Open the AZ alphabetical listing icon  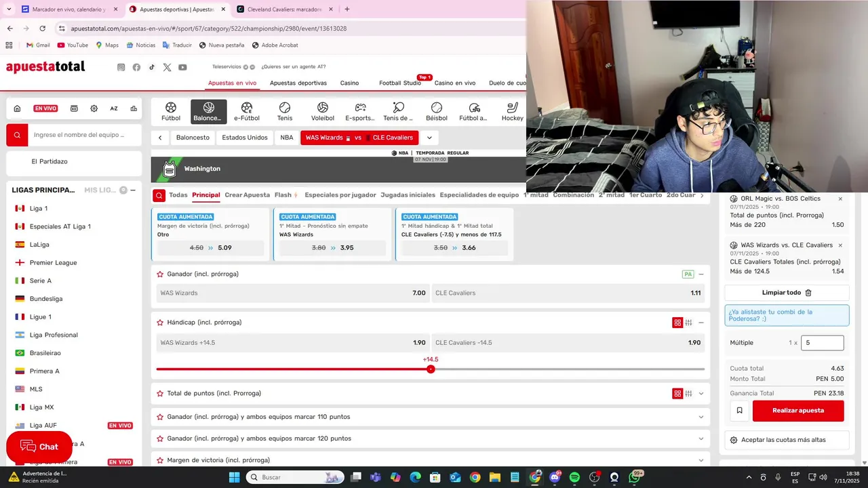114,108
